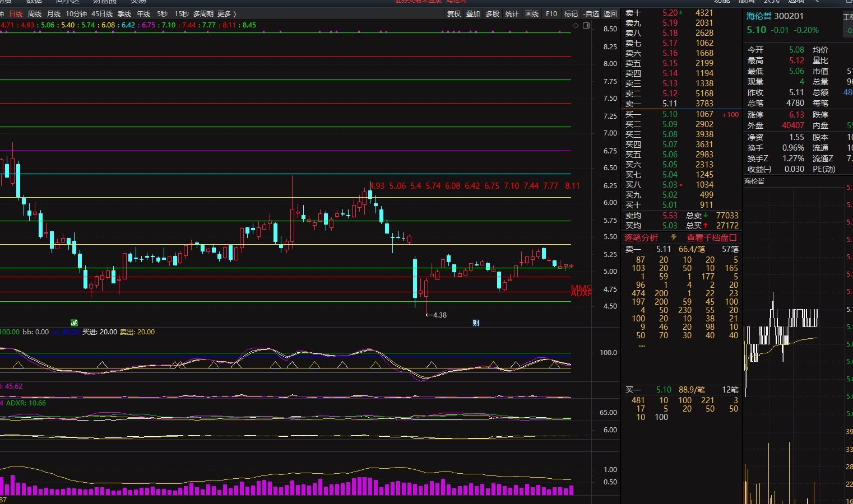Click the 多股 multi-stock button
Screen dimensions: 853x504
pos(493,13)
